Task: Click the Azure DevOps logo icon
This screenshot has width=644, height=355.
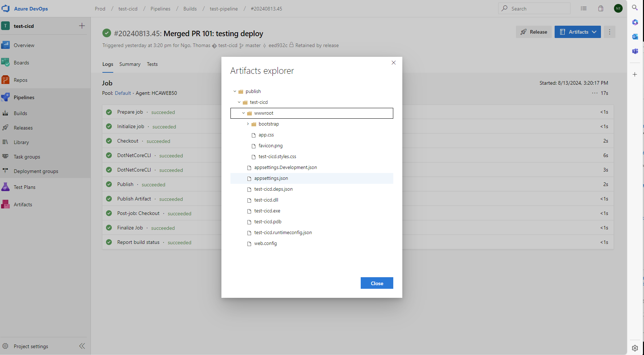Action: 6,8
